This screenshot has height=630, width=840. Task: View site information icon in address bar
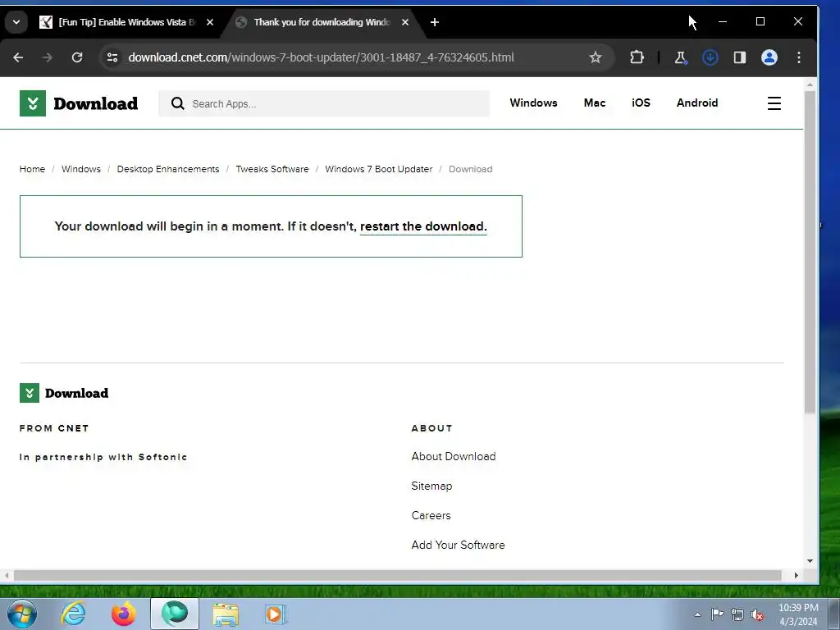(x=112, y=57)
